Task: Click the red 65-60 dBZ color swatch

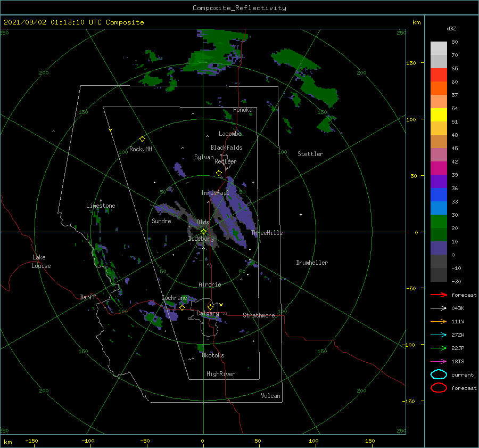Action: pos(439,75)
